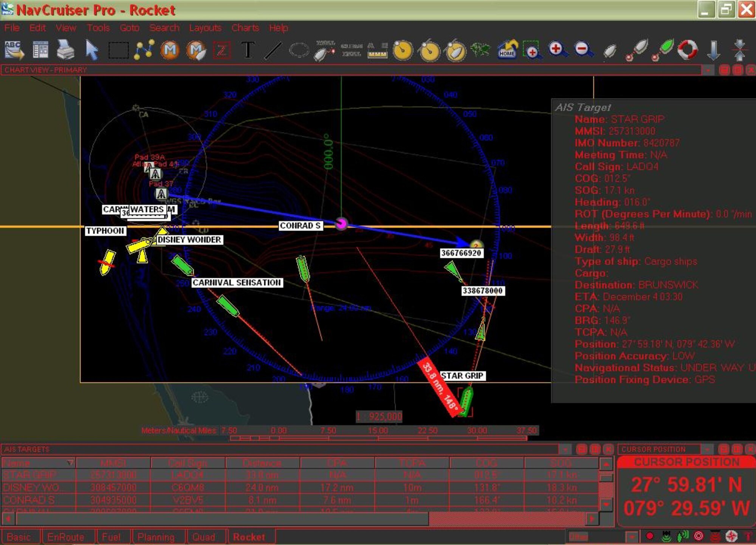756x545 pixels.
Task: Click the DISNEY WONDER vessel label
Action: 189,240
